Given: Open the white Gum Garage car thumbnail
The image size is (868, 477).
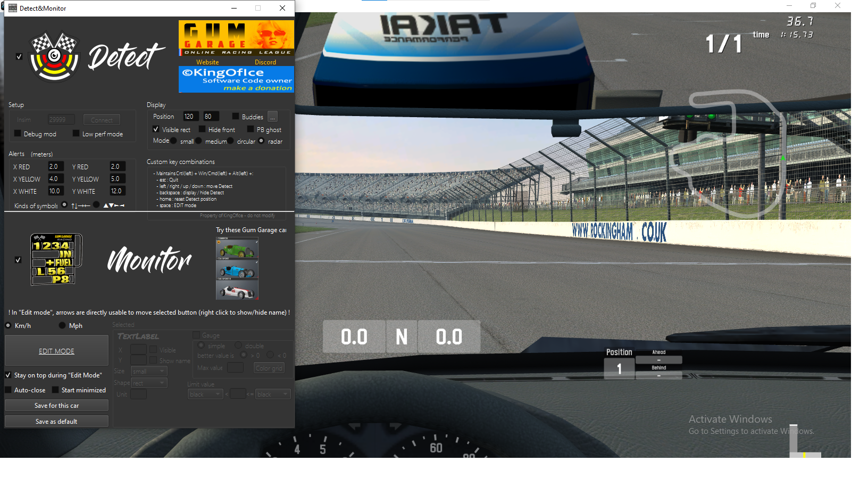Looking at the screenshot, I should (x=237, y=290).
